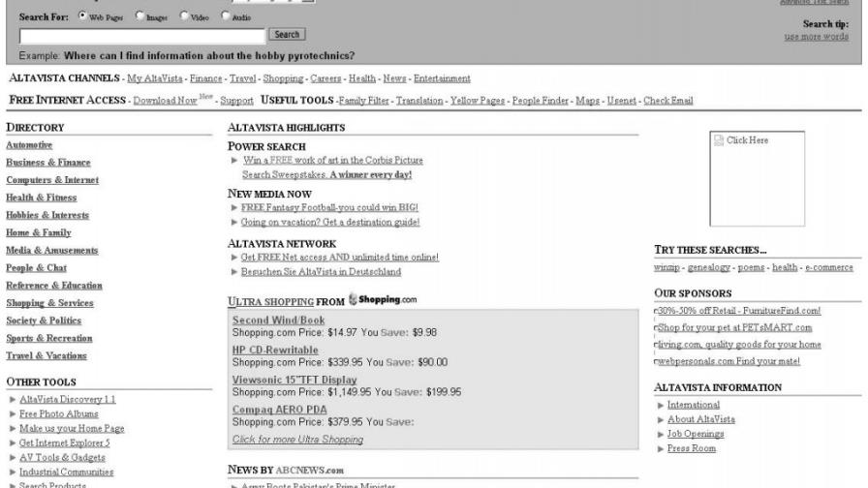Screen dimensions: 868x488
Task: Open the Careers channel
Action: click(x=325, y=78)
